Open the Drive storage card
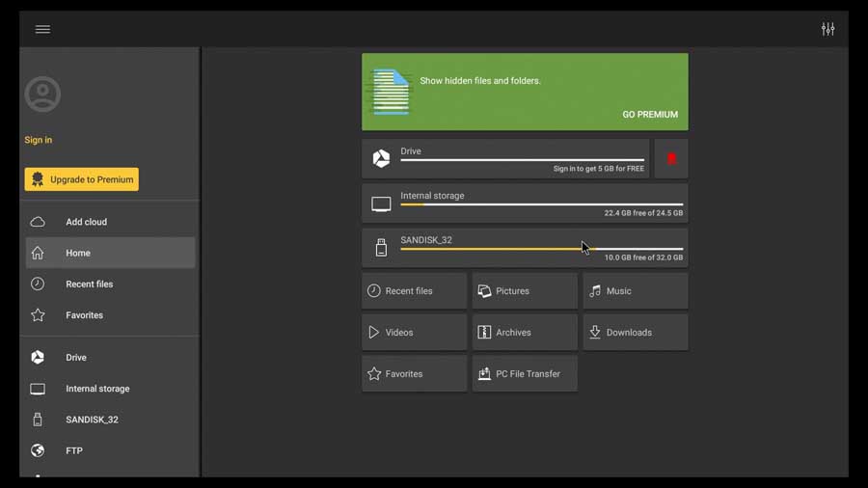Image resolution: width=868 pixels, height=488 pixels. click(x=505, y=159)
